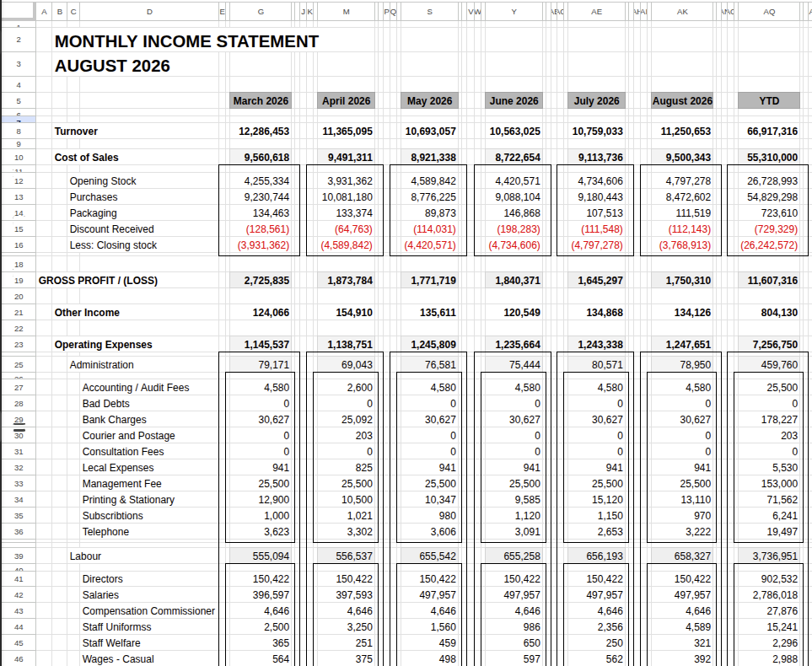
Task: Select the Bank Charges label cell
Action: click(114, 420)
